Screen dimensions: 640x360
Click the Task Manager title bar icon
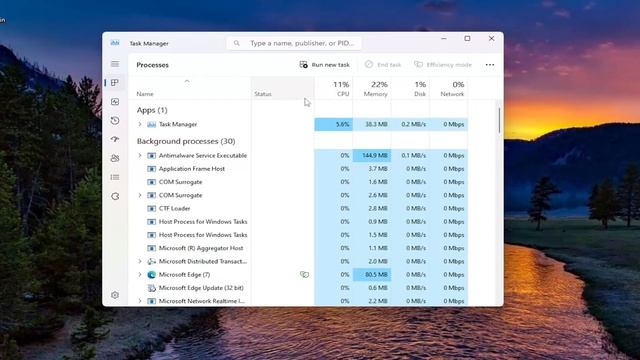(115, 43)
